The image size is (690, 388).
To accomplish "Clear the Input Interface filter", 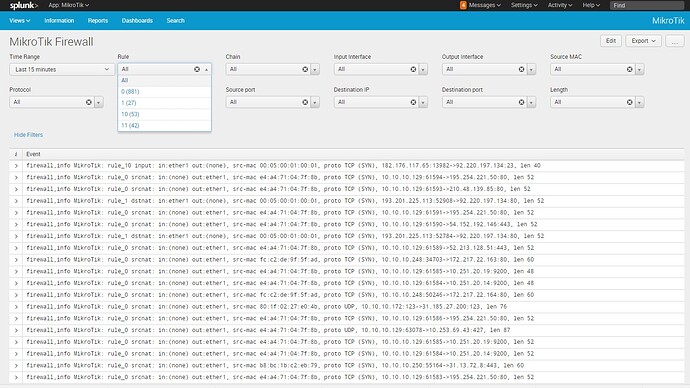I will coord(413,69).
